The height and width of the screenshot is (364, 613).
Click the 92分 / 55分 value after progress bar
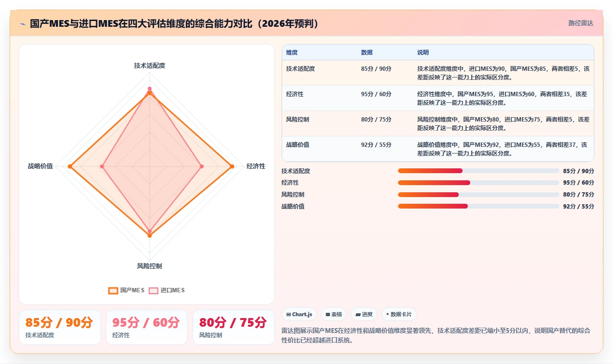pos(579,206)
